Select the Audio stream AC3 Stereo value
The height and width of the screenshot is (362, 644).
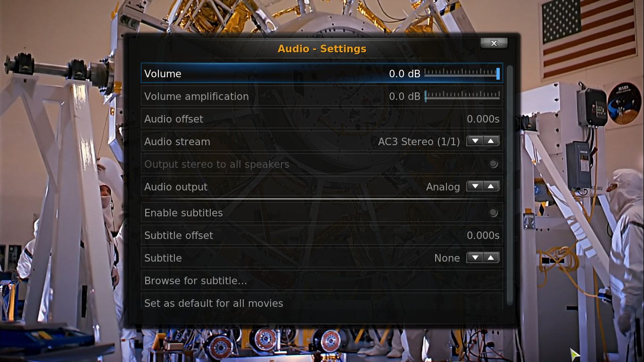coord(419,141)
